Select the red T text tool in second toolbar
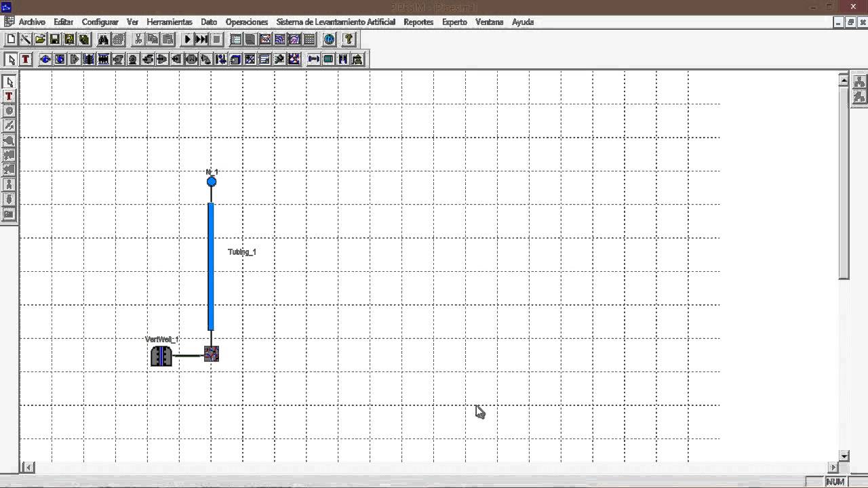 click(x=26, y=60)
